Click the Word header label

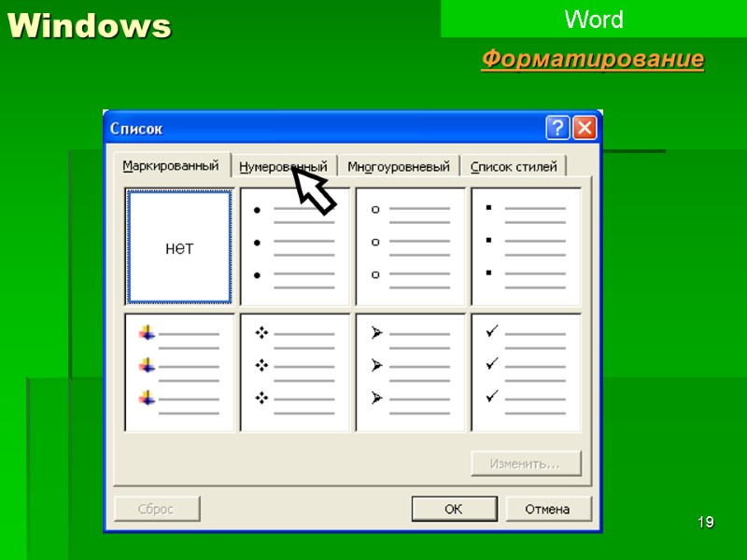pos(594,20)
